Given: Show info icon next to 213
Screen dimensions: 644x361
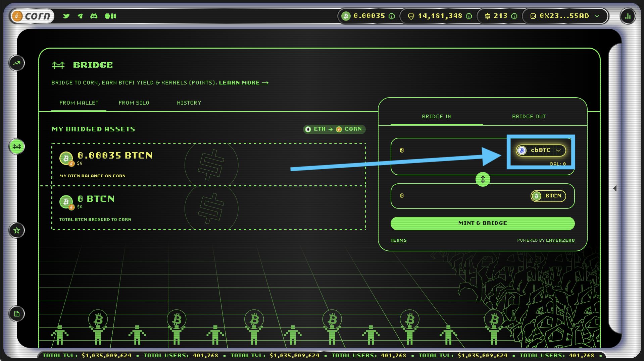Looking at the screenshot, I should (514, 16).
